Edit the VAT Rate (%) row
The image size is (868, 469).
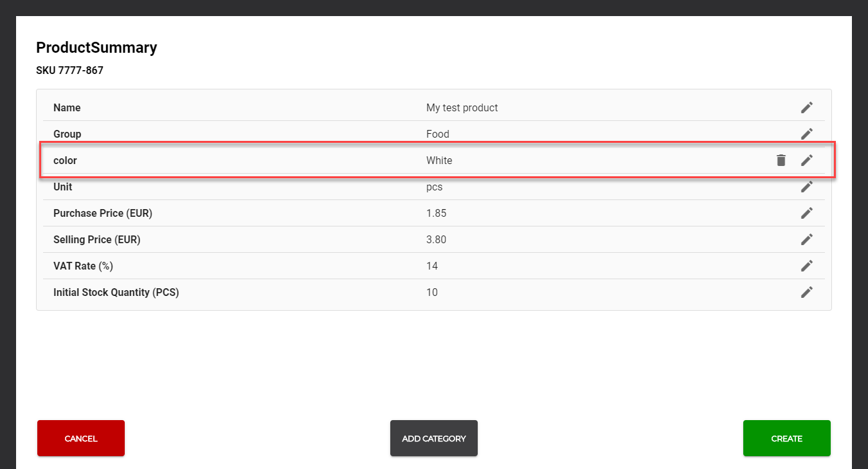click(x=806, y=266)
